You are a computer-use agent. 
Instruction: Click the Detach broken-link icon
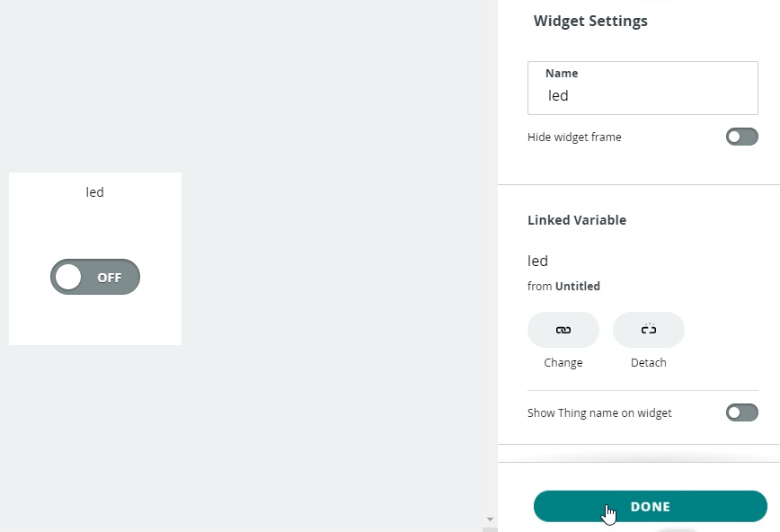[648, 330]
